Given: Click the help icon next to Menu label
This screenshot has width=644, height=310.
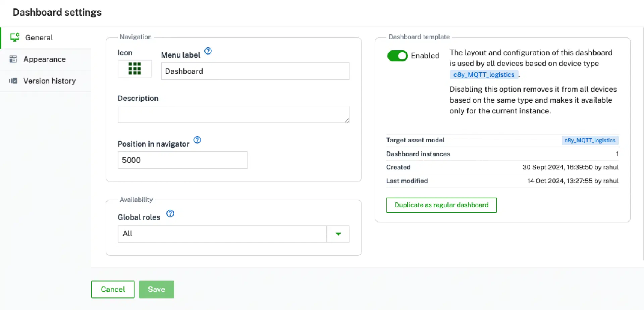Looking at the screenshot, I should tap(208, 51).
